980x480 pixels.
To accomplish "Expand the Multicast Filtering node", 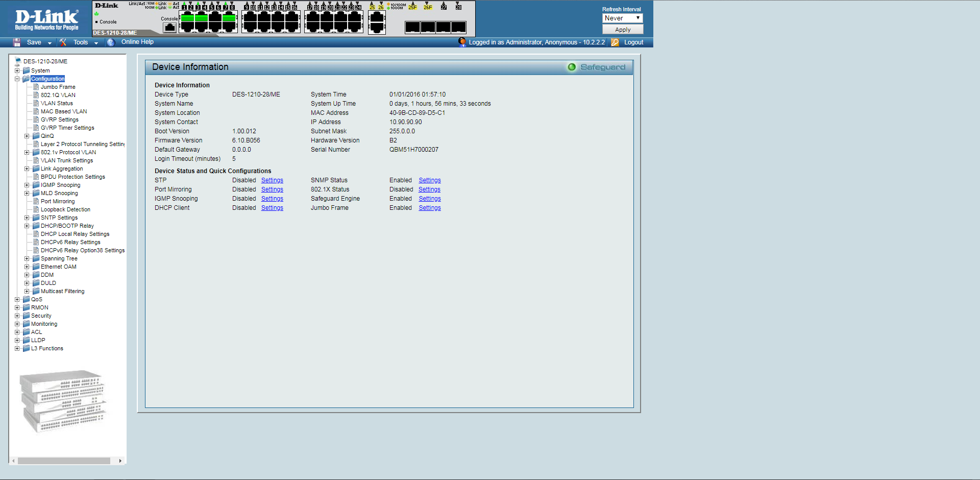I will (27, 291).
